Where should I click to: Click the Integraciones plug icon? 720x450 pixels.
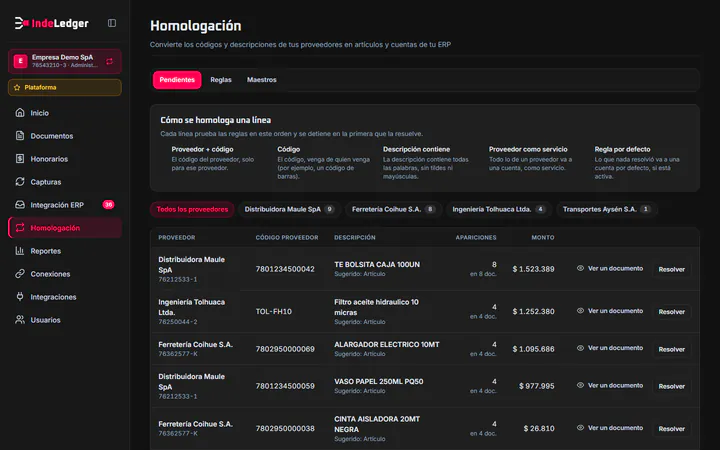click(20, 297)
